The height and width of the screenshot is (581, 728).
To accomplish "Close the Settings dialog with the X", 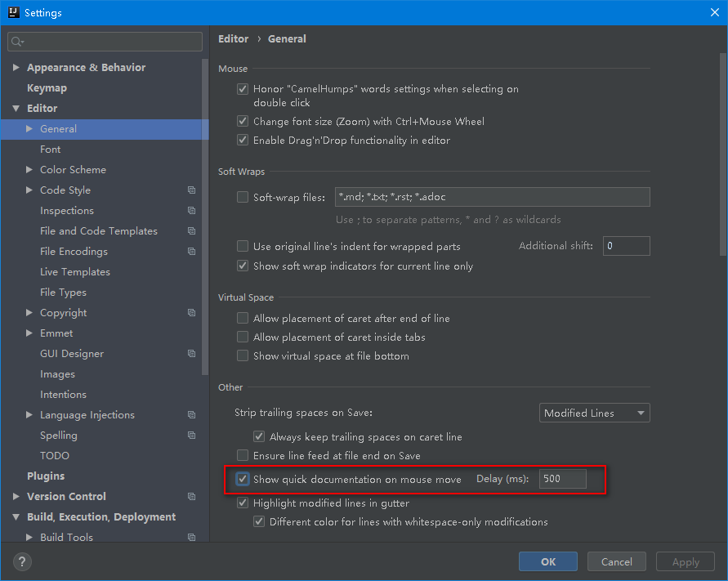I will click(715, 12).
